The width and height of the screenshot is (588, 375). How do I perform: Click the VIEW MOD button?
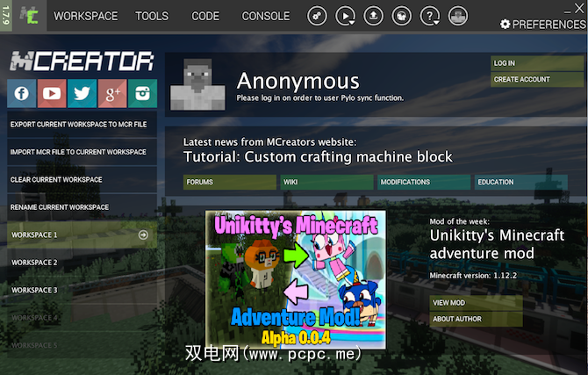click(476, 303)
